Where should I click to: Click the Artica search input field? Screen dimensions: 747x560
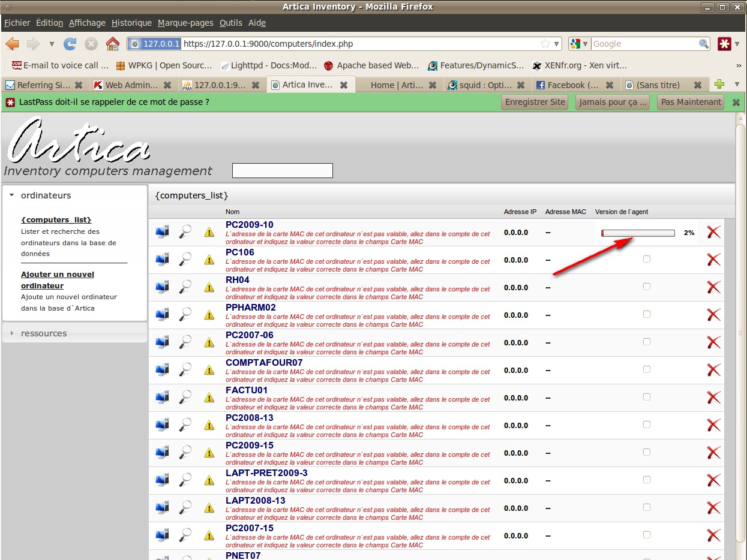point(283,170)
